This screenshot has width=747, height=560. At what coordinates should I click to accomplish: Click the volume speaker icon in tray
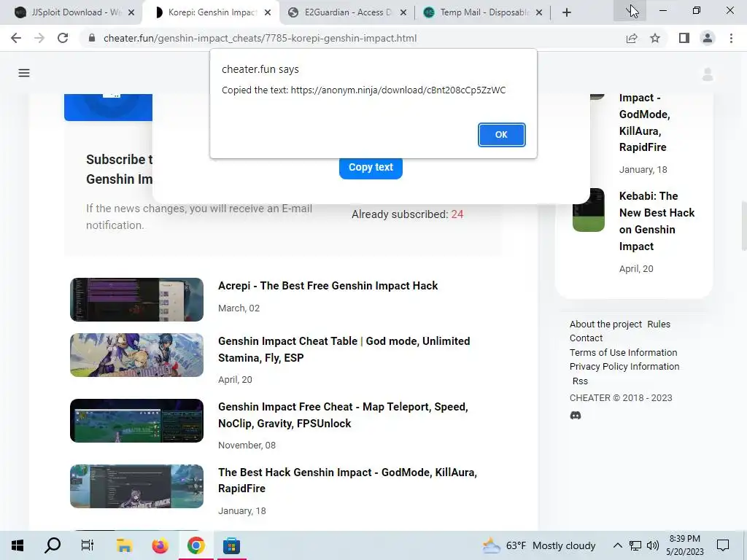[653, 545]
